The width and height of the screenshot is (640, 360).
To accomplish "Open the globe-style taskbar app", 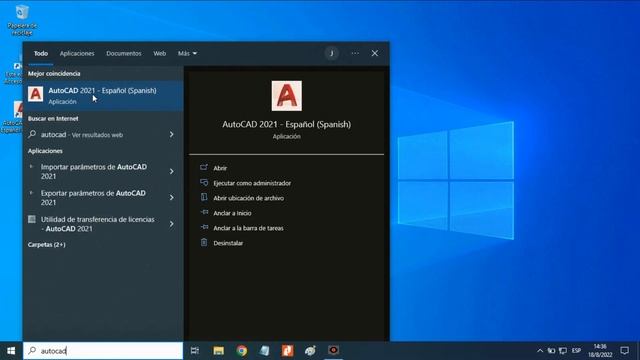I will click(x=310, y=351).
